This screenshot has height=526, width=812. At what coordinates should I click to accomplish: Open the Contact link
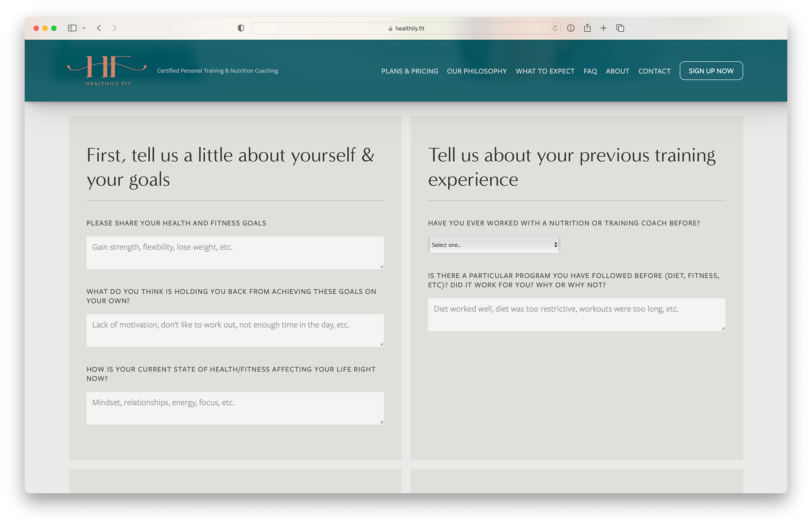pyautogui.click(x=654, y=71)
